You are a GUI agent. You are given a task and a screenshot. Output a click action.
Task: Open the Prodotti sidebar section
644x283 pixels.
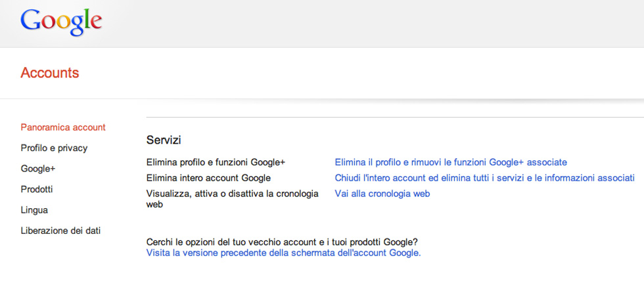(x=37, y=189)
